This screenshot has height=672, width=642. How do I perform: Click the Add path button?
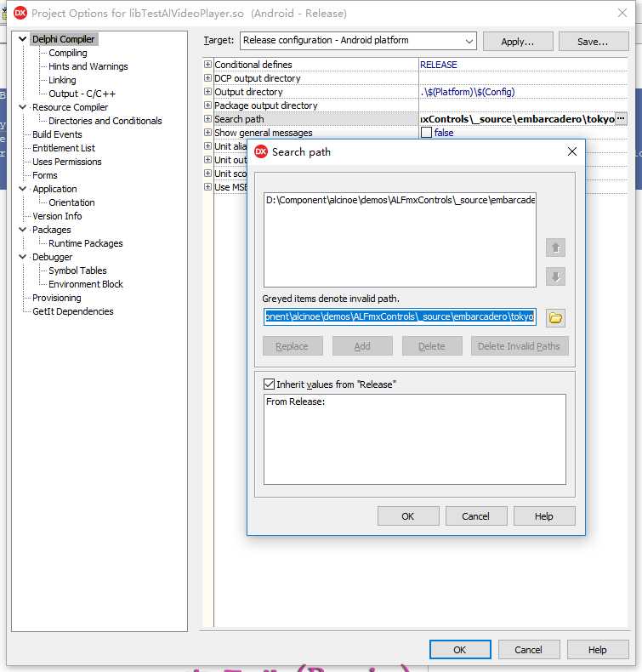coord(362,346)
